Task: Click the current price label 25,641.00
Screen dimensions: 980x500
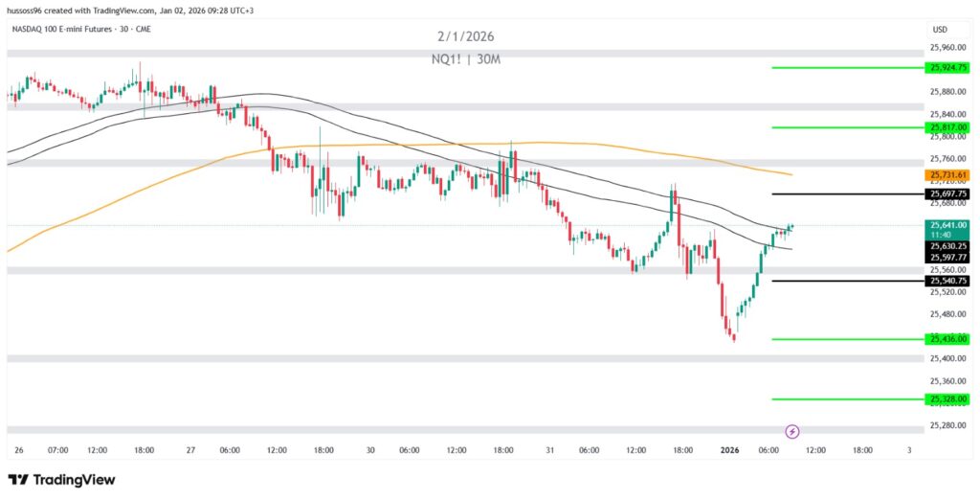Action: pos(947,225)
